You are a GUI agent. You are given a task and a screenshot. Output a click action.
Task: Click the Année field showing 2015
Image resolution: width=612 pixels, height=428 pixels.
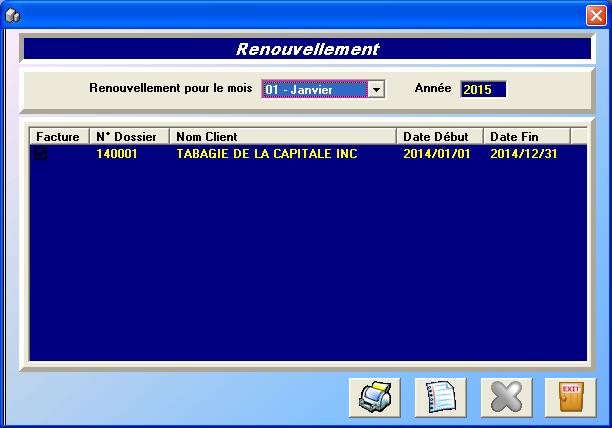(x=483, y=90)
